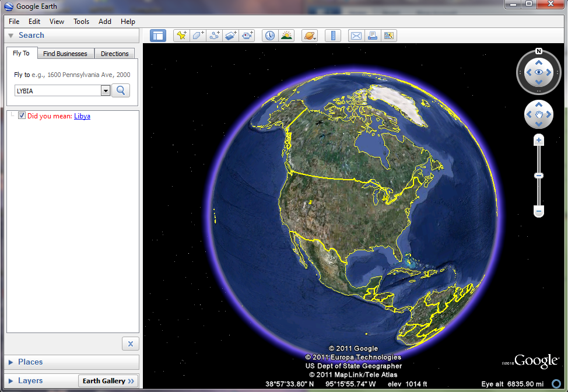Zoom out with the minus button
The width and height of the screenshot is (568, 392).
[539, 211]
